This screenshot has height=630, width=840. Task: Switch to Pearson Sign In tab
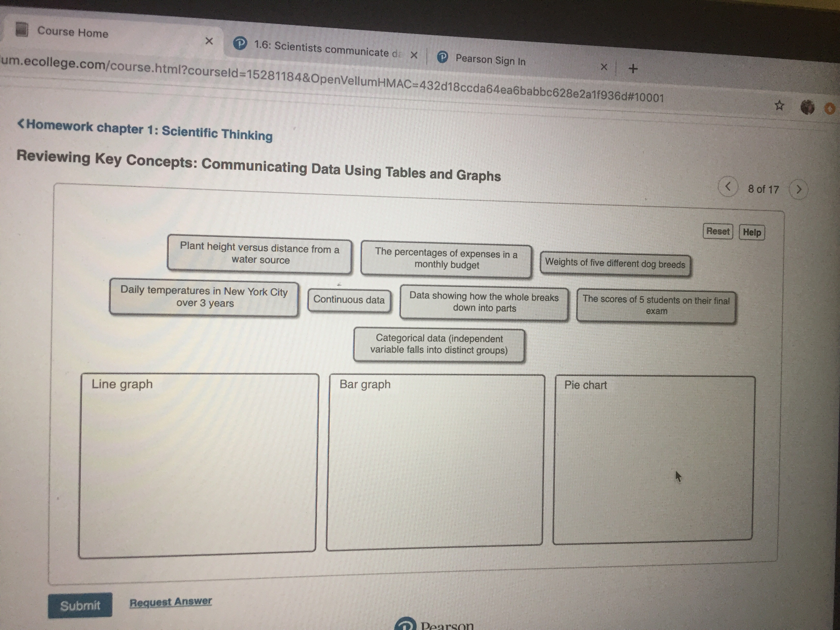pyautogui.click(x=490, y=60)
